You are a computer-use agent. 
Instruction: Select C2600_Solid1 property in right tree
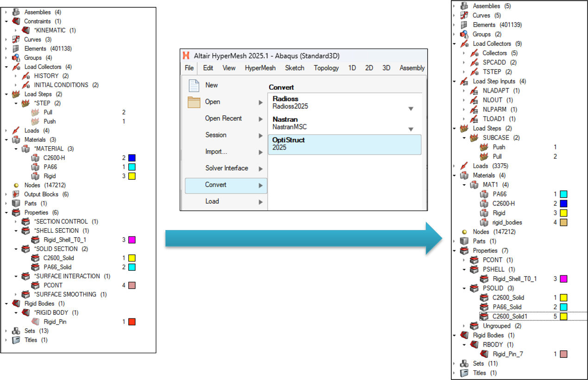click(x=510, y=317)
